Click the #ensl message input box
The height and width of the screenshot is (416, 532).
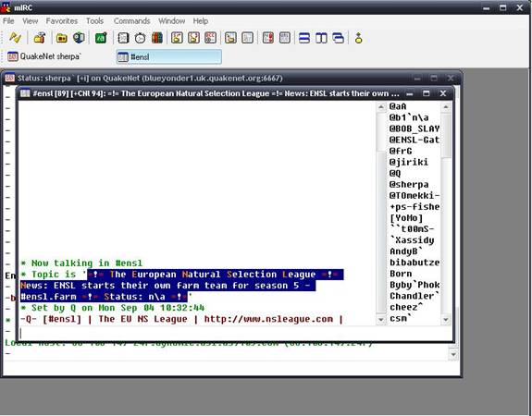click(x=235, y=334)
